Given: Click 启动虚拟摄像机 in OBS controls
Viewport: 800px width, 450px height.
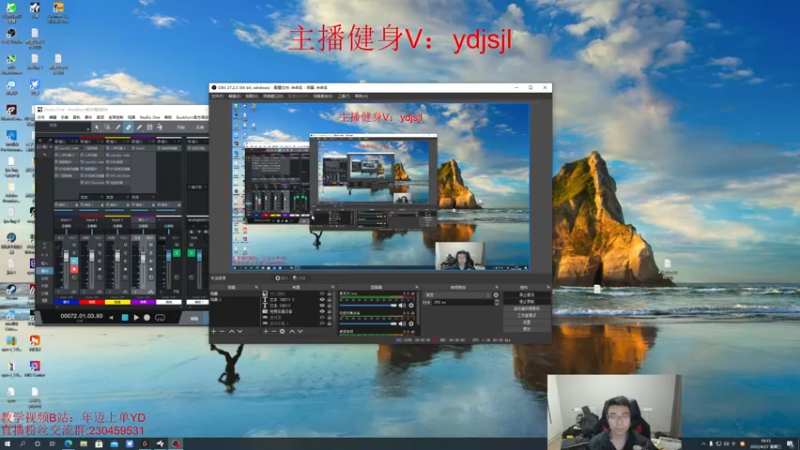Looking at the screenshot, I should [x=527, y=309].
